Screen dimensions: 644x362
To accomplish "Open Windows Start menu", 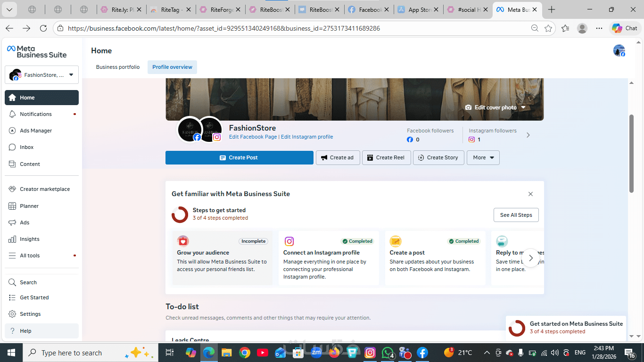I will [x=11, y=353].
